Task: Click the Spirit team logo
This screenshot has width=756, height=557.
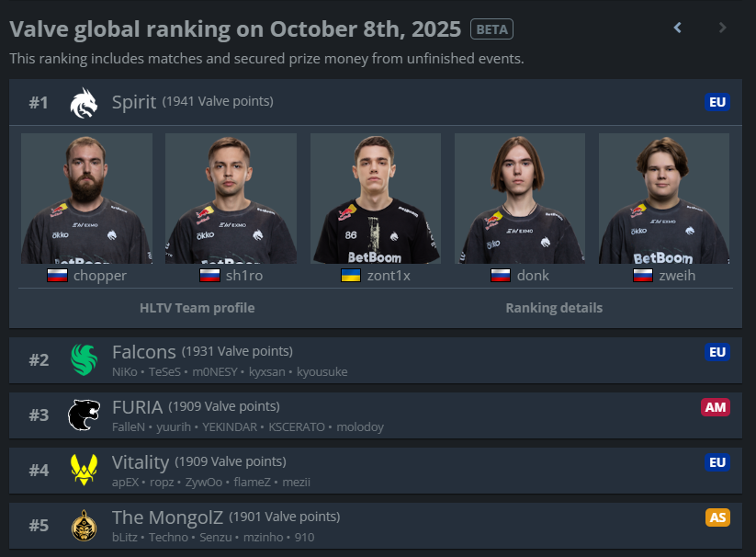Action: pos(84,103)
